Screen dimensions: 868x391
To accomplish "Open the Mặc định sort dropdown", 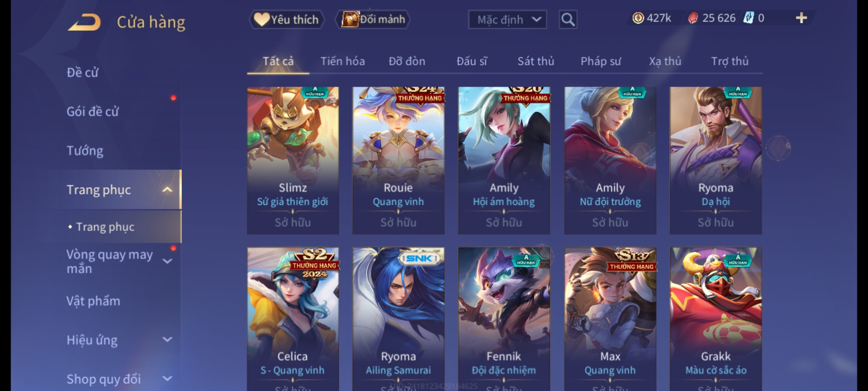I will [507, 20].
